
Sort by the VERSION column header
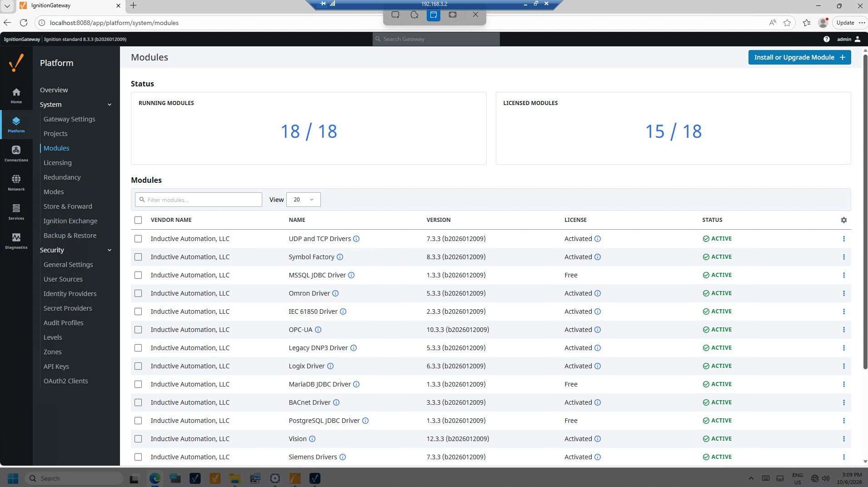(439, 220)
